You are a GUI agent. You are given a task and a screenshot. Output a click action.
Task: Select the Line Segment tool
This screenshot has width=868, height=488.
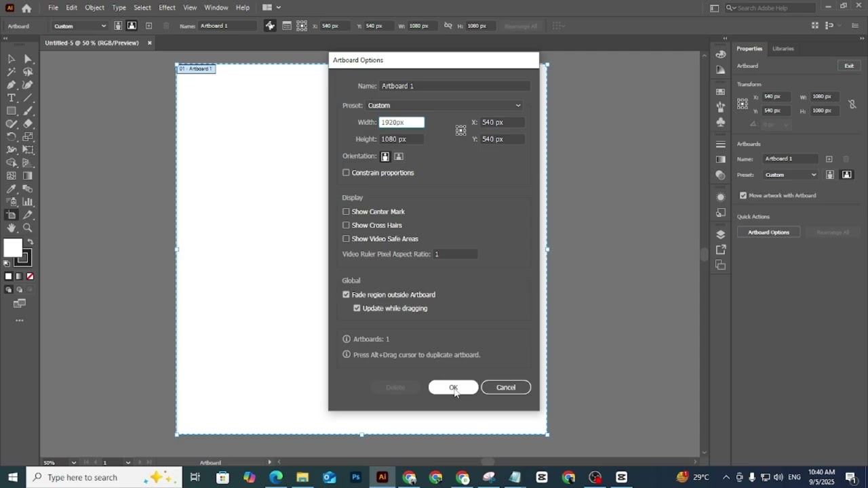click(x=28, y=98)
